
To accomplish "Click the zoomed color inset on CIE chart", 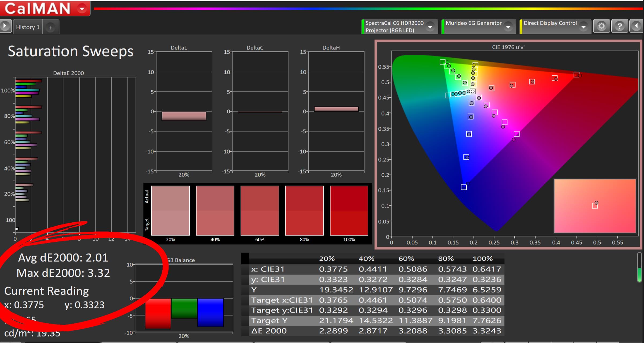I will coord(595,206).
